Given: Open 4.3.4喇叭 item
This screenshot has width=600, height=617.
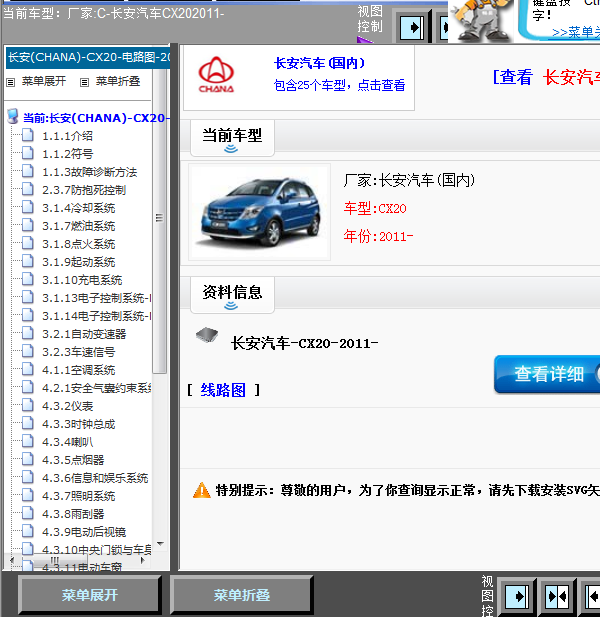Looking at the screenshot, I should click(x=67, y=442).
